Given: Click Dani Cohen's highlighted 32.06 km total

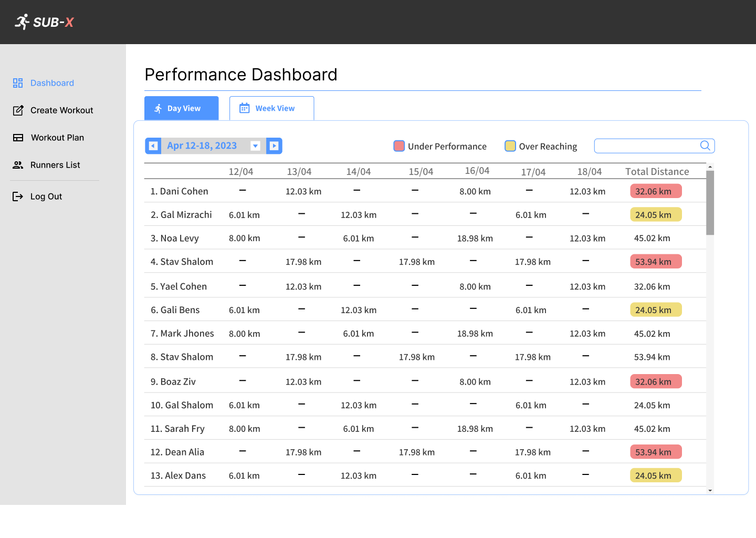Looking at the screenshot, I should pos(656,191).
